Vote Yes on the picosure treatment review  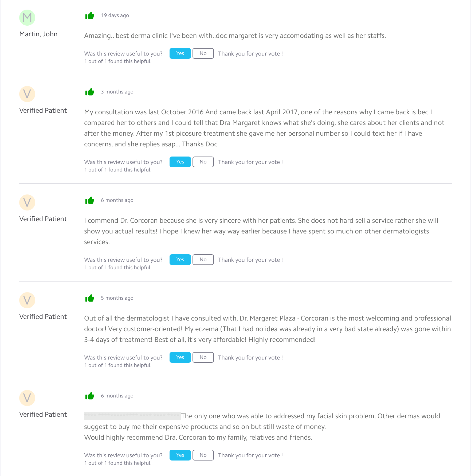tap(180, 162)
